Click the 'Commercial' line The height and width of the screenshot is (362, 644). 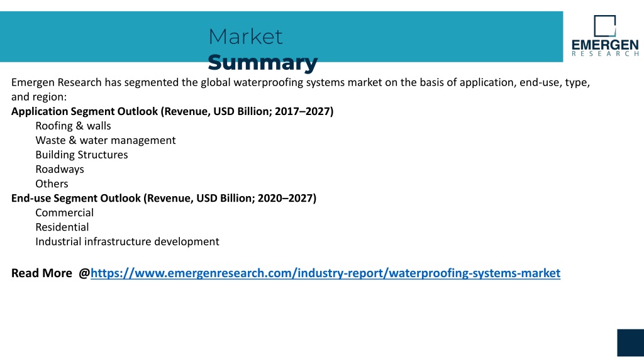click(x=65, y=212)
